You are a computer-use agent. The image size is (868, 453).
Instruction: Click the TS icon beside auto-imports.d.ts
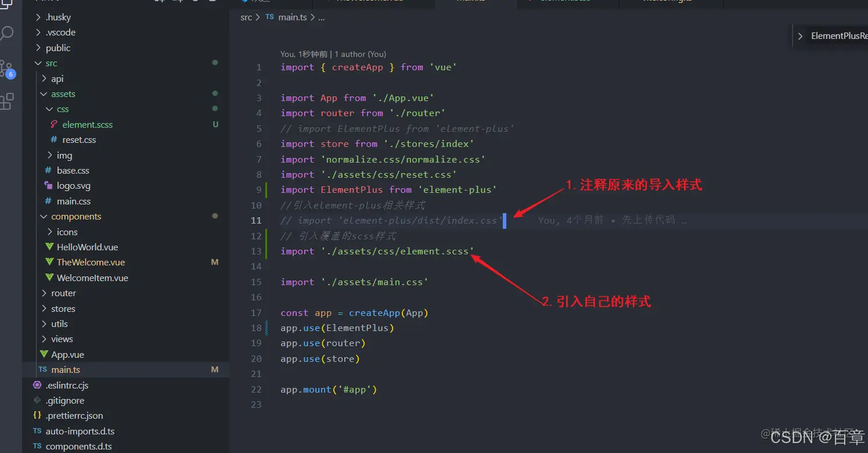(37, 432)
